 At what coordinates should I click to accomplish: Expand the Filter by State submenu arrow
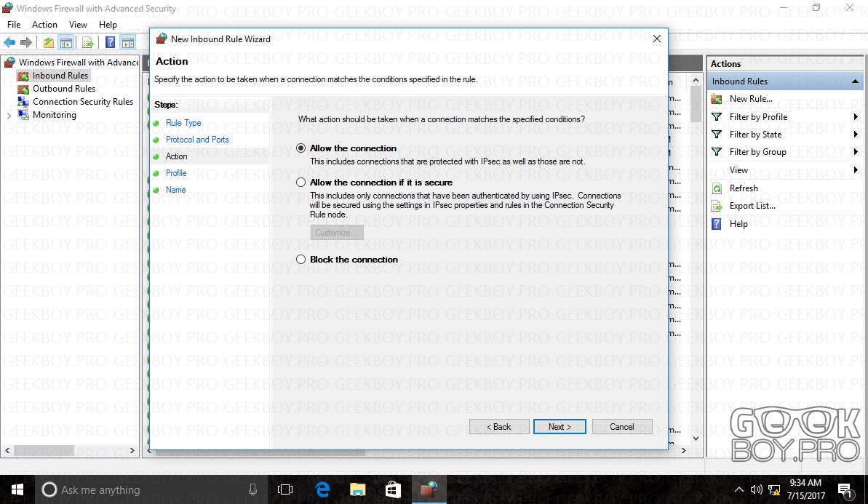856,135
